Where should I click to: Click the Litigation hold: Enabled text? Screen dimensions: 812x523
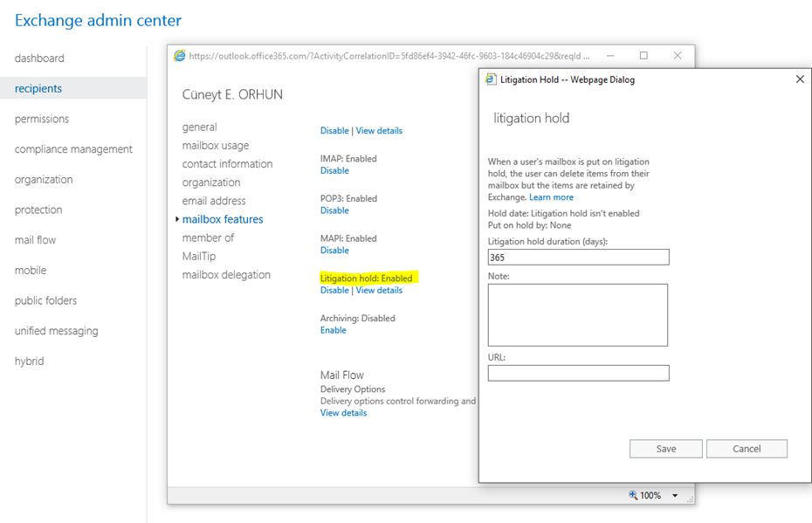367,278
